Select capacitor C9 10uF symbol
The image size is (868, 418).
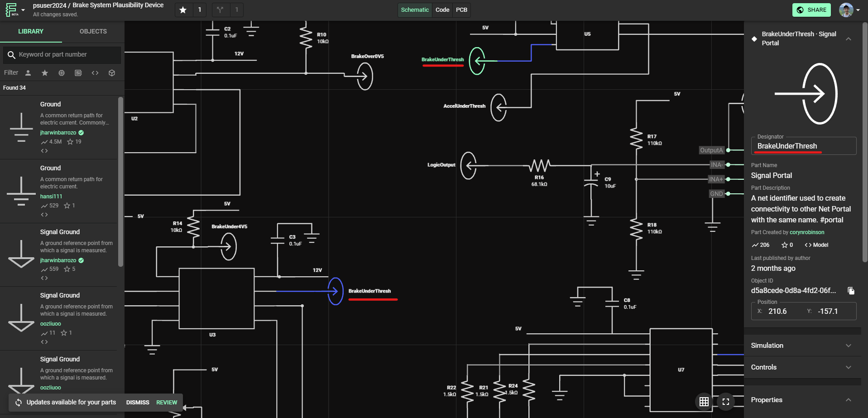click(591, 183)
